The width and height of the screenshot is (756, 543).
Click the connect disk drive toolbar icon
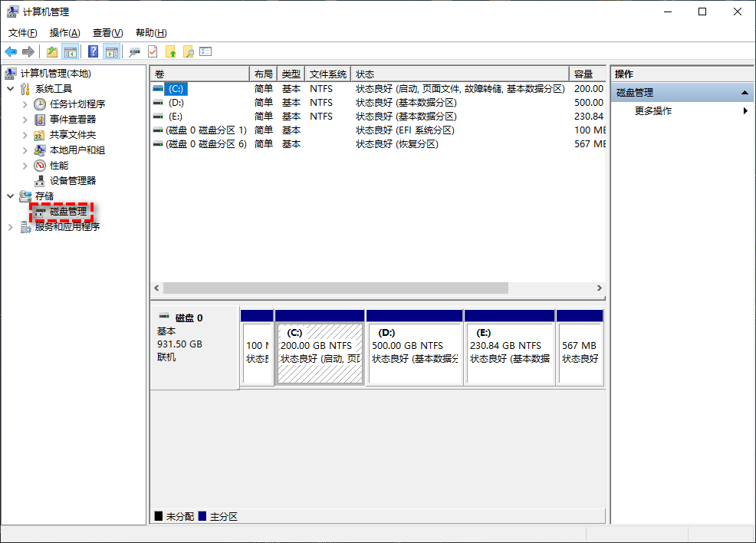(135, 51)
